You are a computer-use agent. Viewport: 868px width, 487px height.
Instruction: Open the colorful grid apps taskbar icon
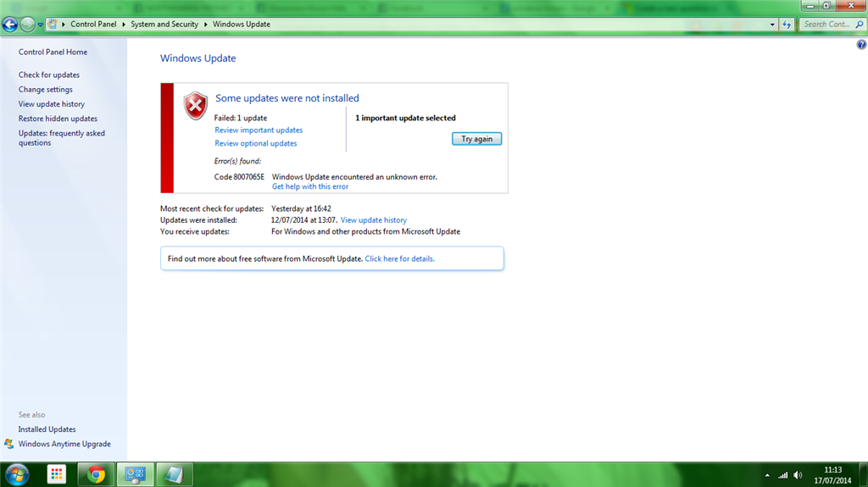tap(57, 474)
